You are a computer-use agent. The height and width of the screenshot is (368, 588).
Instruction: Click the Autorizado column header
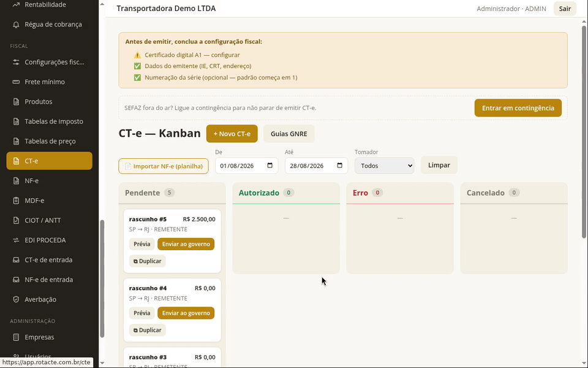pyautogui.click(x=286, y=193)
